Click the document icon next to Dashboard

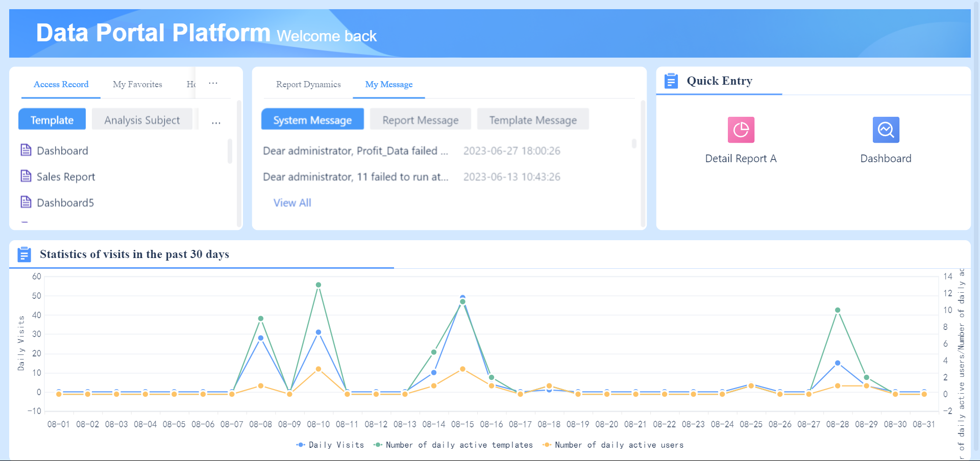point(26,149)
